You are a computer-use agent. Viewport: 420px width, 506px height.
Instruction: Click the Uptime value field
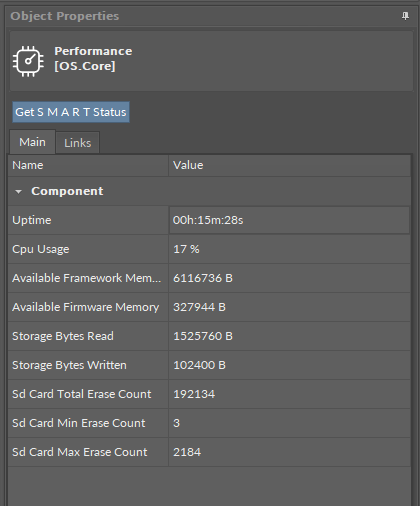point(289,220)
